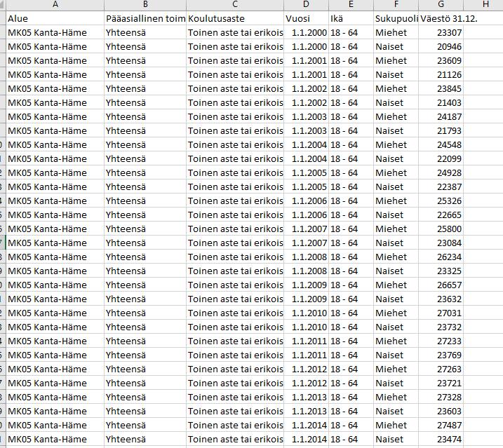Select column A header

pos(55,4)
